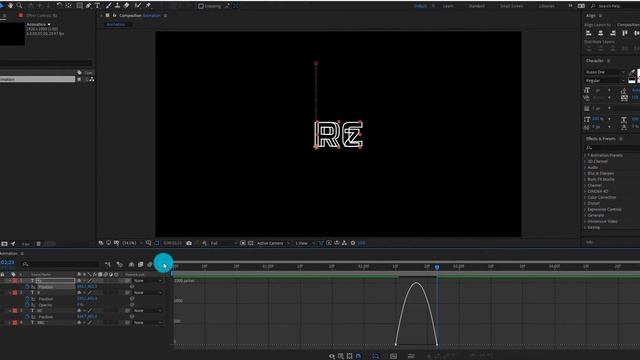Click Align Left icon in Align panel
The width and height of the screenshot is (640, 360).
click(x=589, y=33)
